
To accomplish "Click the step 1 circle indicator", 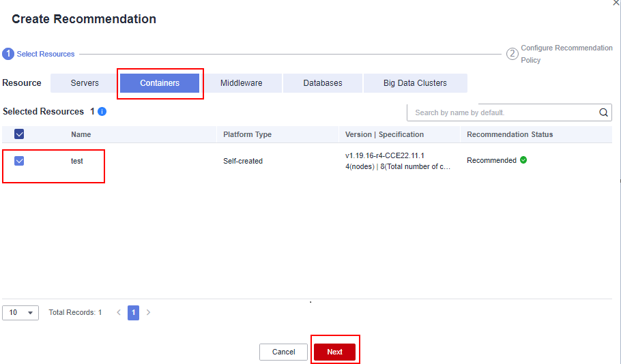I will pos(8,54).
